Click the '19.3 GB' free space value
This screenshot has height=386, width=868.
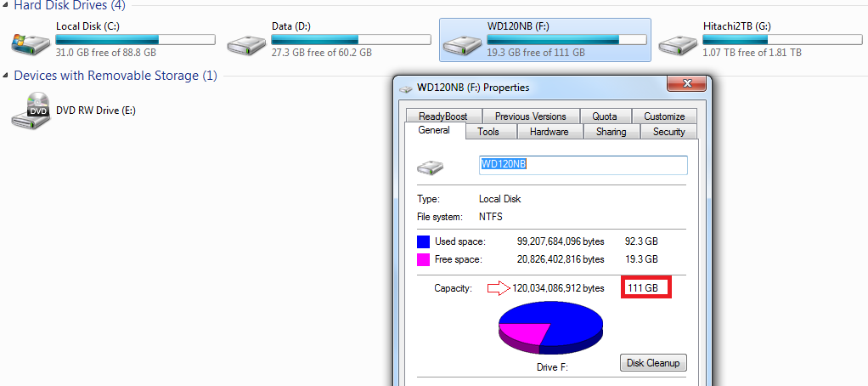(x=641, y=259)
